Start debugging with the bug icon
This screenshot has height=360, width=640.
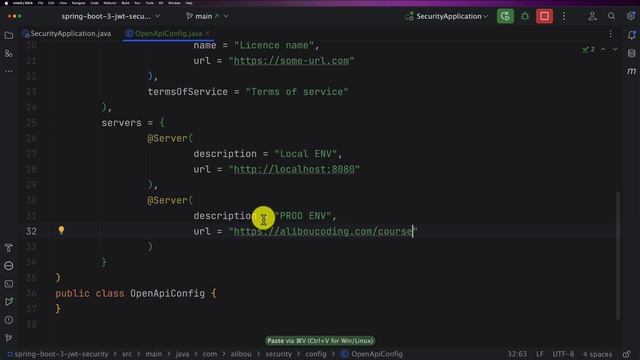tap(525, 16)
